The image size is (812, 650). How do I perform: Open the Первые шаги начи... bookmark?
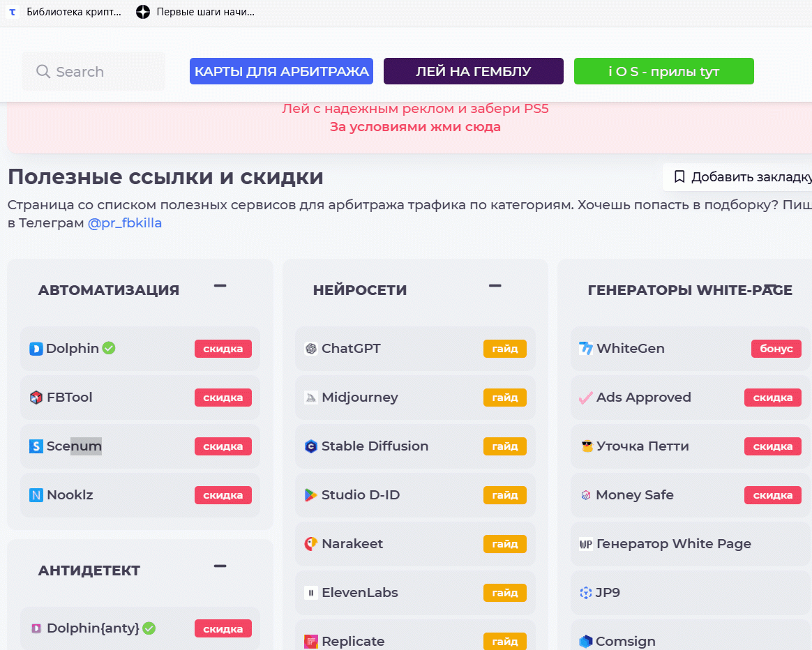click(195, 12)
